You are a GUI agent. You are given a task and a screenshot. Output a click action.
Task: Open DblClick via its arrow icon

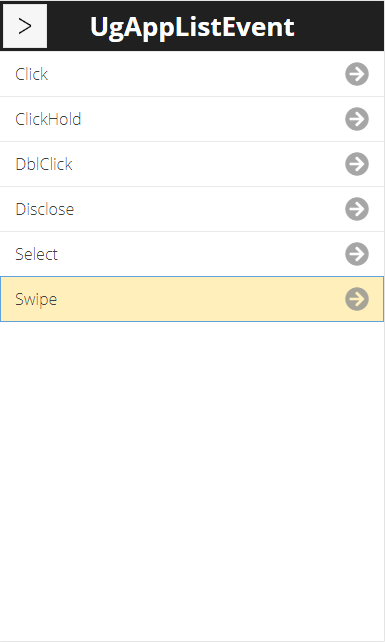click(357, 164)
